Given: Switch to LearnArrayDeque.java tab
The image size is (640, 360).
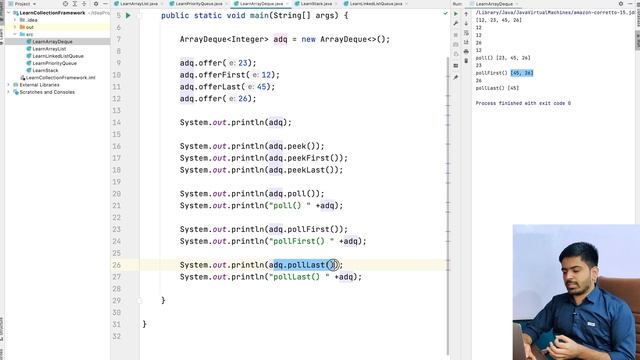Looking at the screenshot, I should (261, 4).
